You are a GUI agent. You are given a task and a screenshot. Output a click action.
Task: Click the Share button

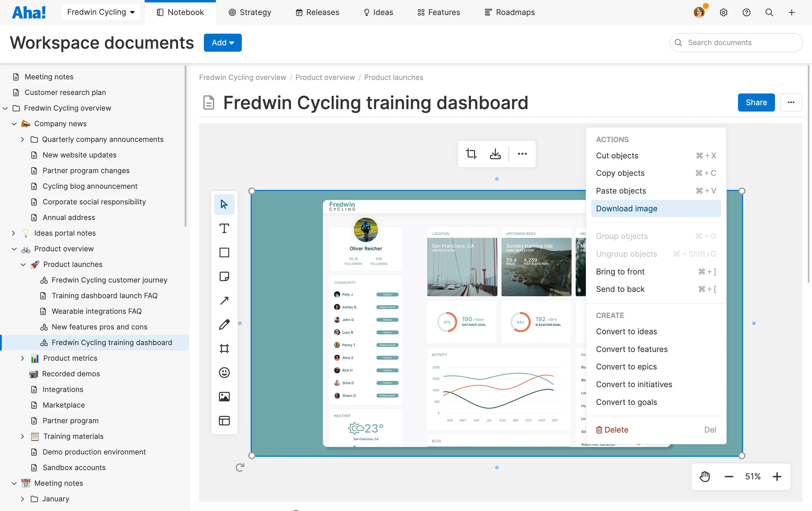tap(756, 103)
